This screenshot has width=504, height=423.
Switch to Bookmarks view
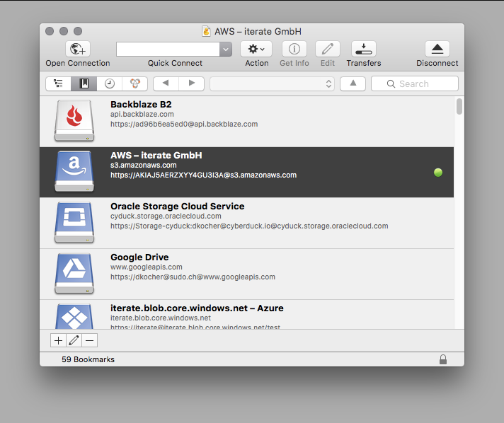point(84,83)
